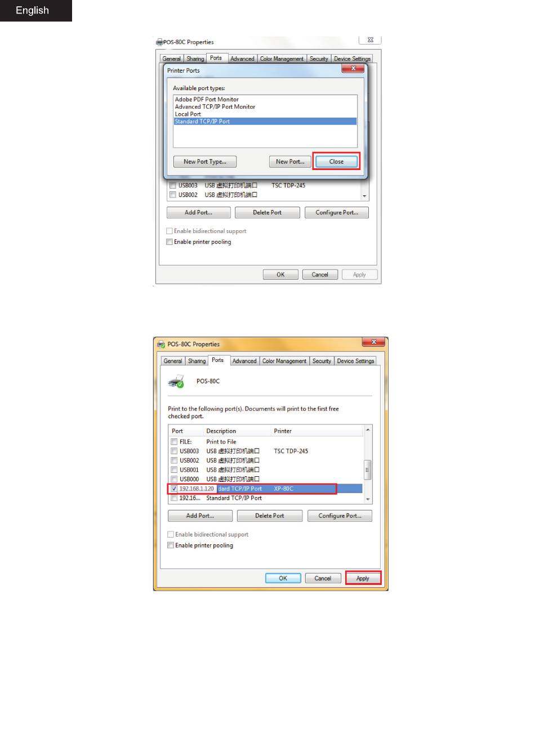Click TSC TDP-245 printer name in lower list
This screenshot has height=756, width=535.
(x=291, y=451)
